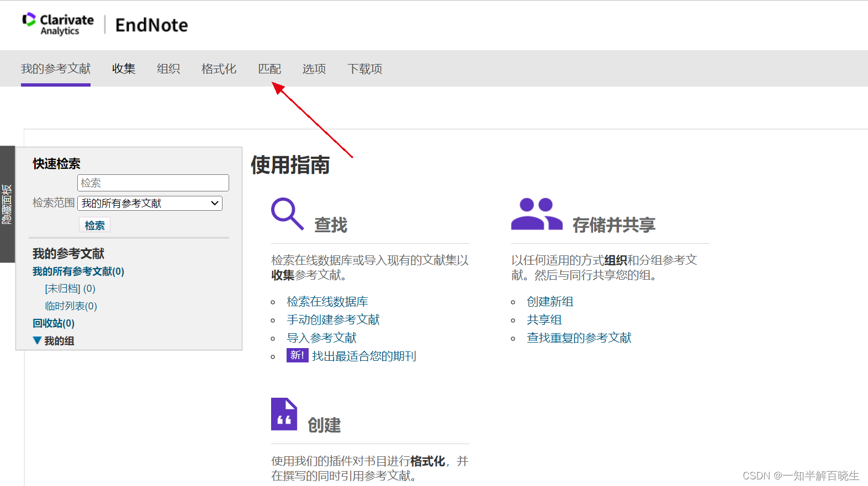
Task: Click 手动创建参考文献 link
Action: pos(333,320)
